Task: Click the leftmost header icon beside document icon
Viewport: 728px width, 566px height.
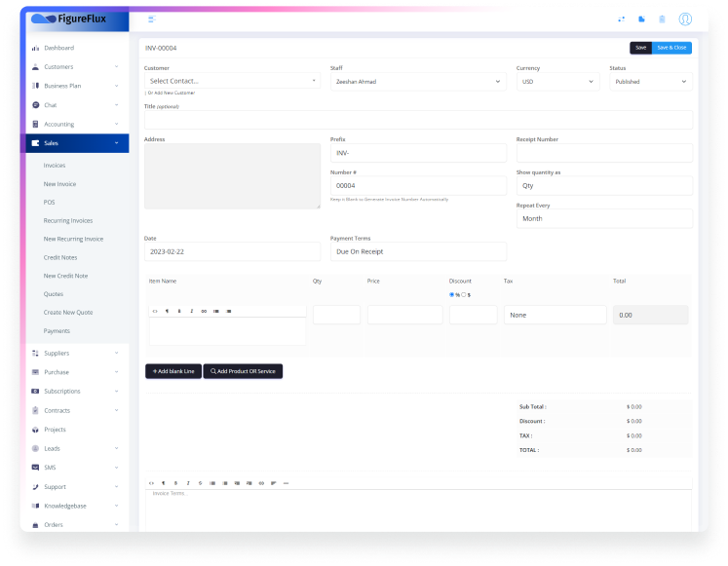Action: click(x=621, y=19)
